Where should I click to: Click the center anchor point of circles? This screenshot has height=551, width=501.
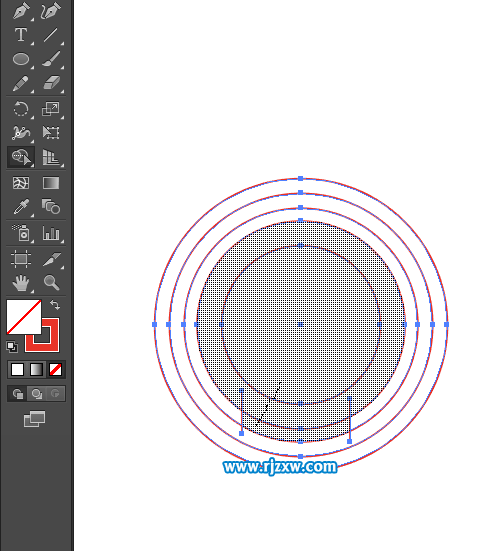click(300, 324)
